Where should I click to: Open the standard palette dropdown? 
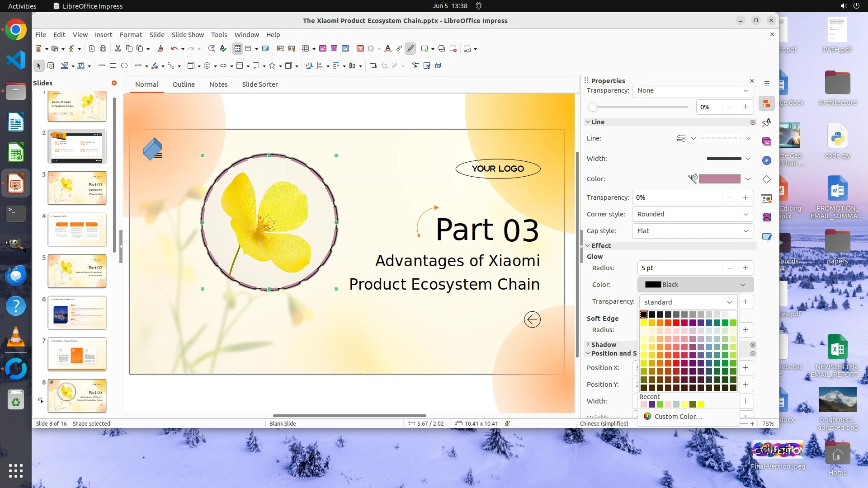pos(688,302)
